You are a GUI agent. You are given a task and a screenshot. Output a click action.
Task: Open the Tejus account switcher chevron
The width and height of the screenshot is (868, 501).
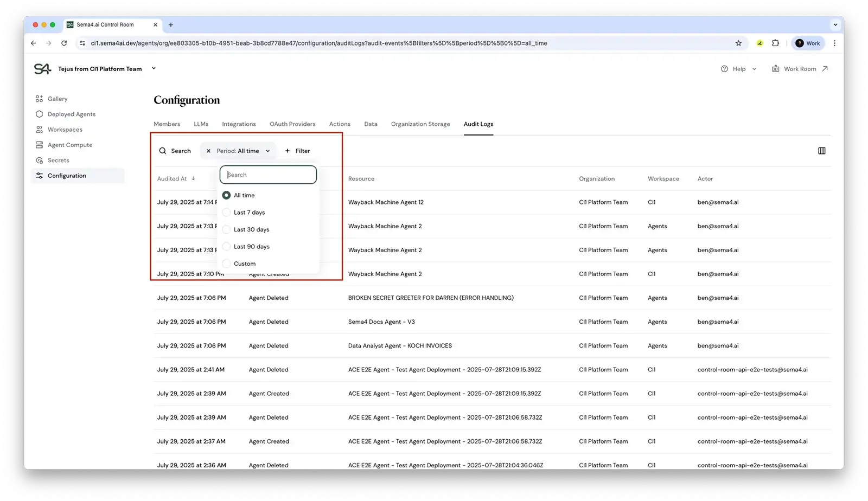[x=154, y=68]
